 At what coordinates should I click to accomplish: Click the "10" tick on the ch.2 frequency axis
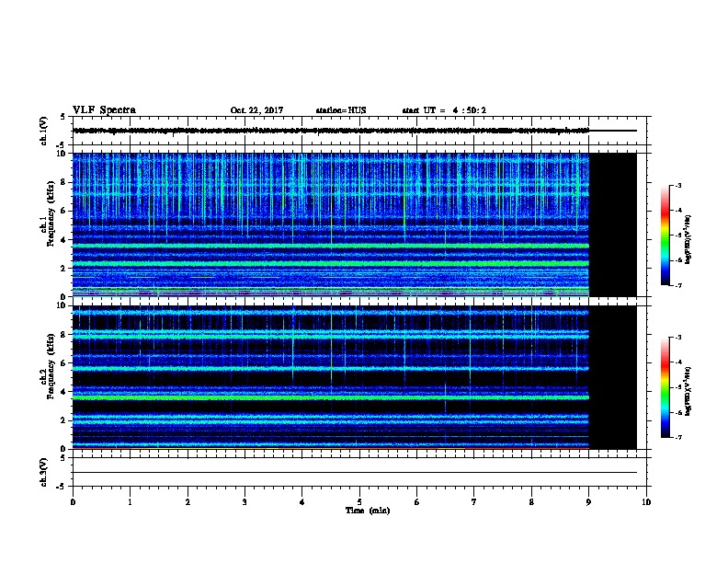[x=62, y=305]
